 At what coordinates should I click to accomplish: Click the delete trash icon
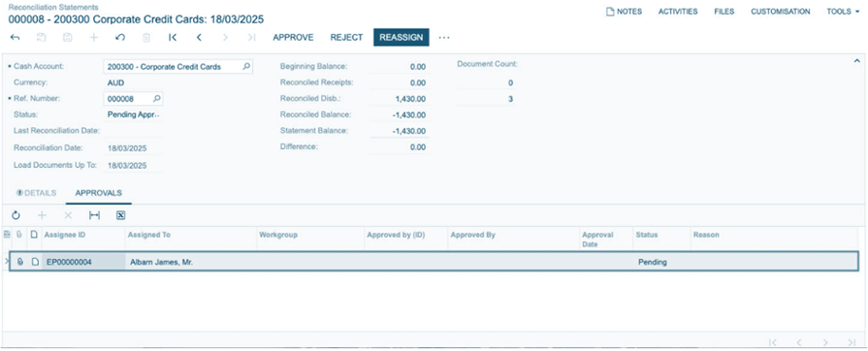(146, 38)
